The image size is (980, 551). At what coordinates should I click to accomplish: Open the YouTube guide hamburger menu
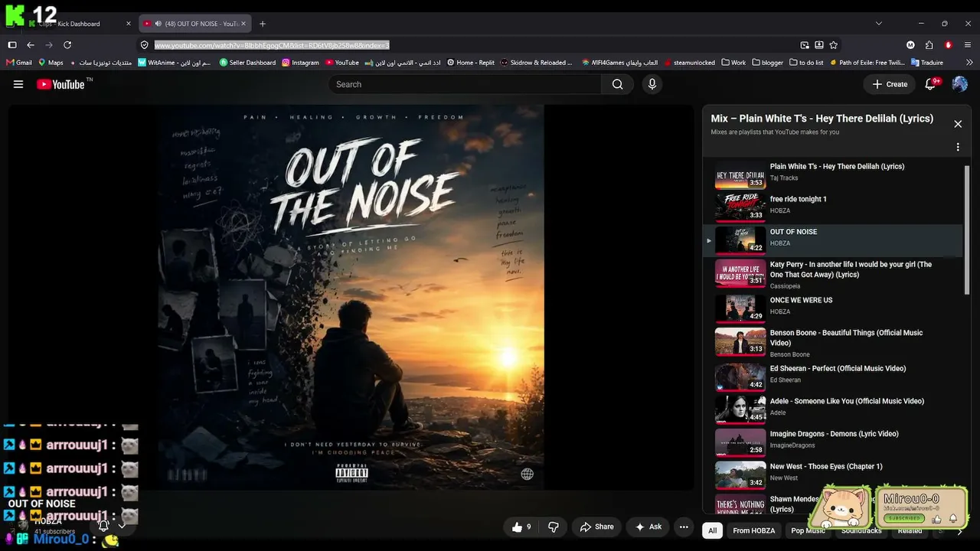18,84
